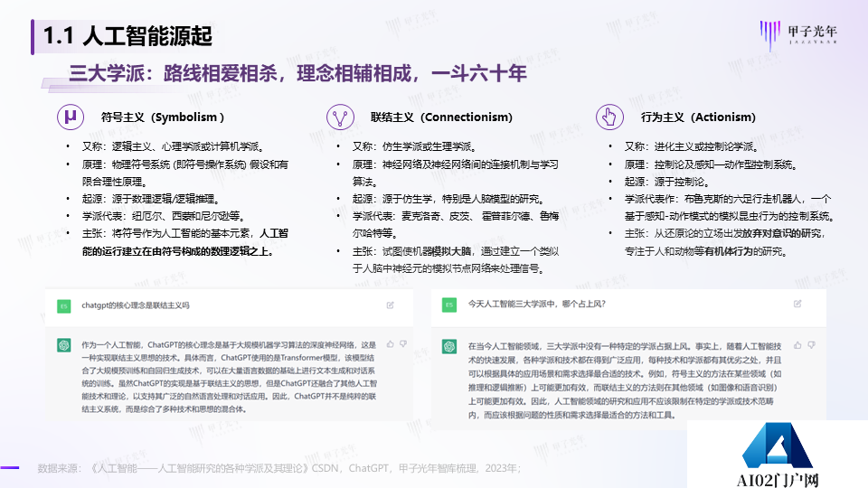
Task: Click the text 起源：源于数理逻辑/逻辑推理
Action: coord(151,199)
